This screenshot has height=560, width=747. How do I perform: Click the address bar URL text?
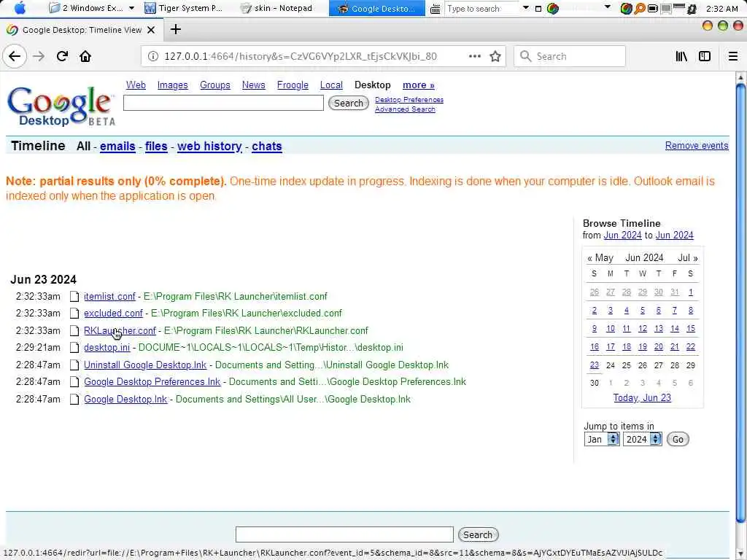pyautogui.click(x=300, y=56)
